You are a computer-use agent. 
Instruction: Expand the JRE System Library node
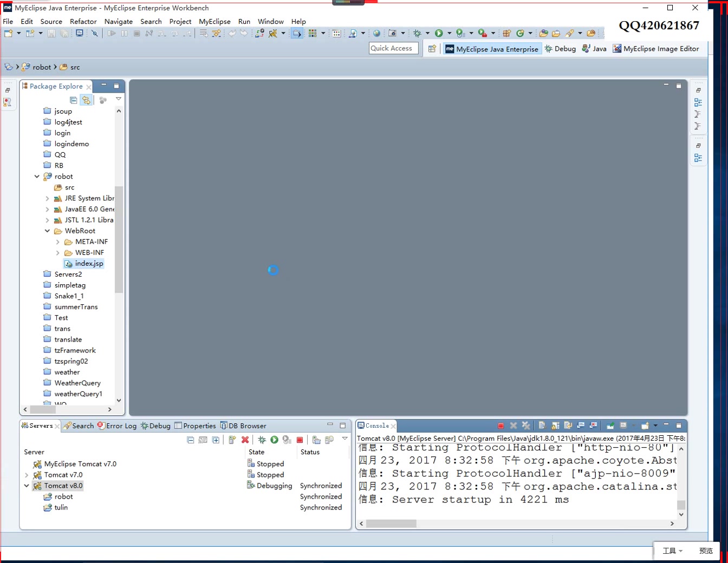point(47,199)
